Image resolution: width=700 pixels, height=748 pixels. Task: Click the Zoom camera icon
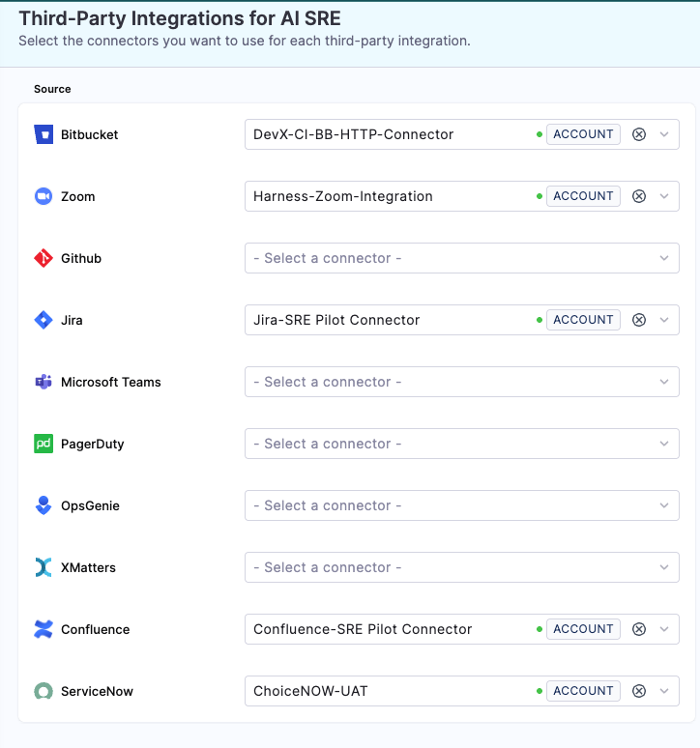coord(44,196)
